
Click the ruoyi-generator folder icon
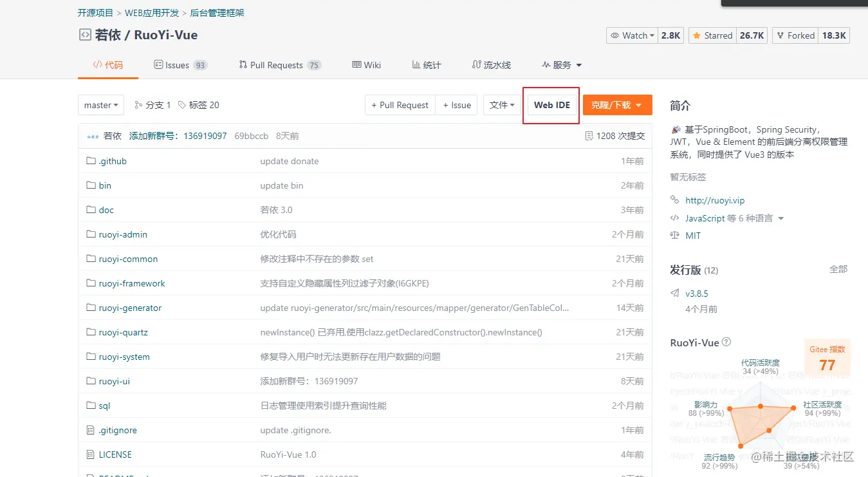coord(91,308)
